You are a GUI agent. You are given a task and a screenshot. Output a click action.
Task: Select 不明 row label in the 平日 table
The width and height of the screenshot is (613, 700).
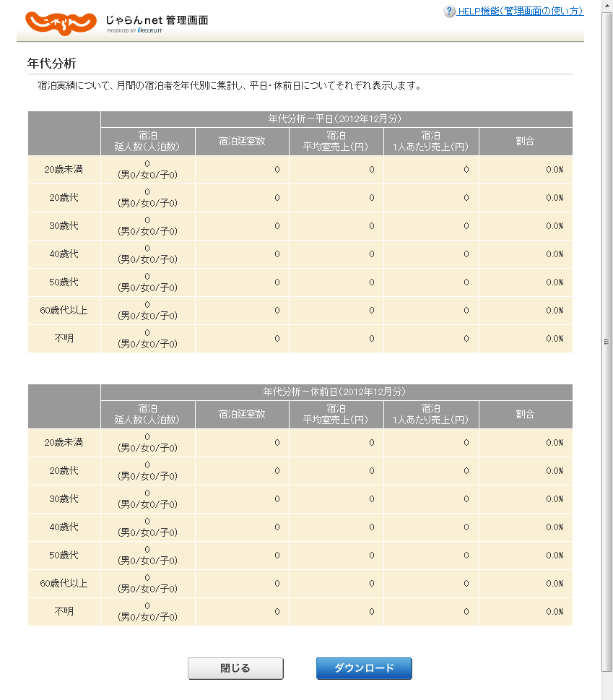coord(64,338)
